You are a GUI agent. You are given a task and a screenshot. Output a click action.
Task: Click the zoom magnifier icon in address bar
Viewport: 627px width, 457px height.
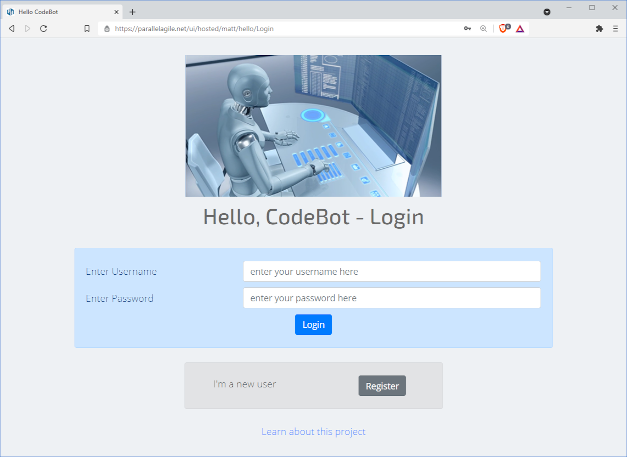pos(483,28)
